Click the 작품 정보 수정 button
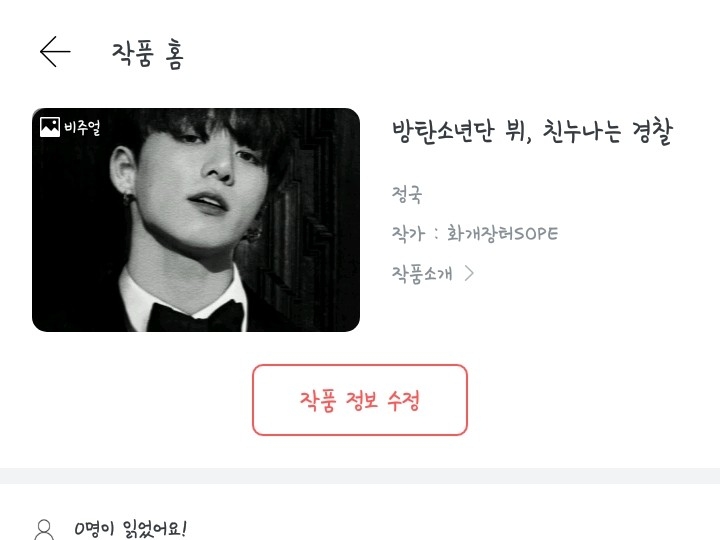 click(x=360, y=399)
